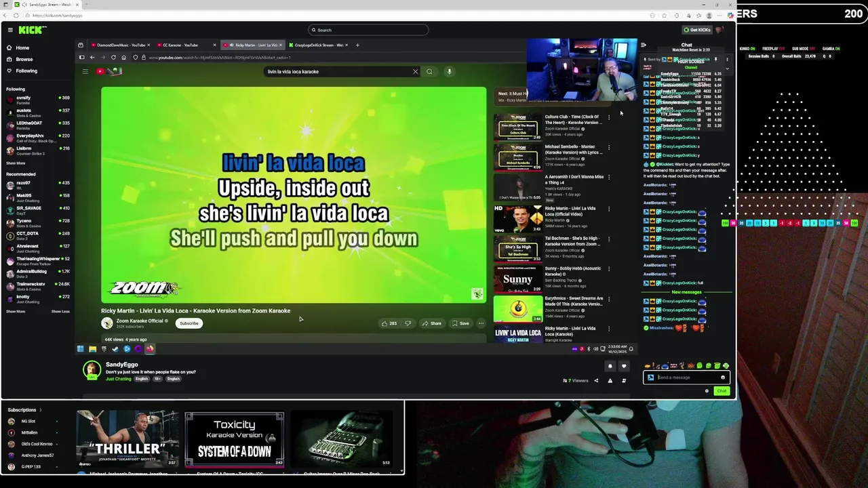Image resolution: width=868 pixels, height=488 pixels.
Task: Click the YouTube logo
Action: pos(108,71)
